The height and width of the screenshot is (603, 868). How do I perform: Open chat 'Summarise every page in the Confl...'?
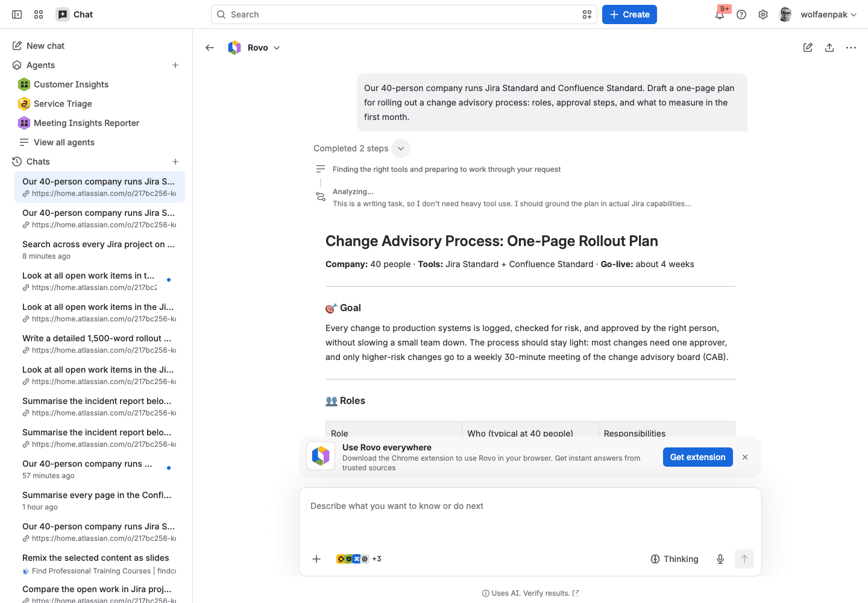coord(99,500)
